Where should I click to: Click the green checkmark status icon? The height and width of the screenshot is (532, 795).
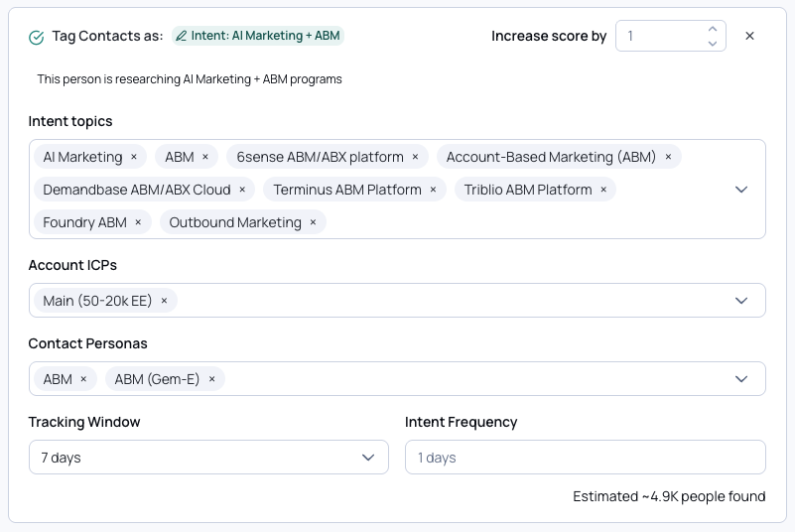37,37
